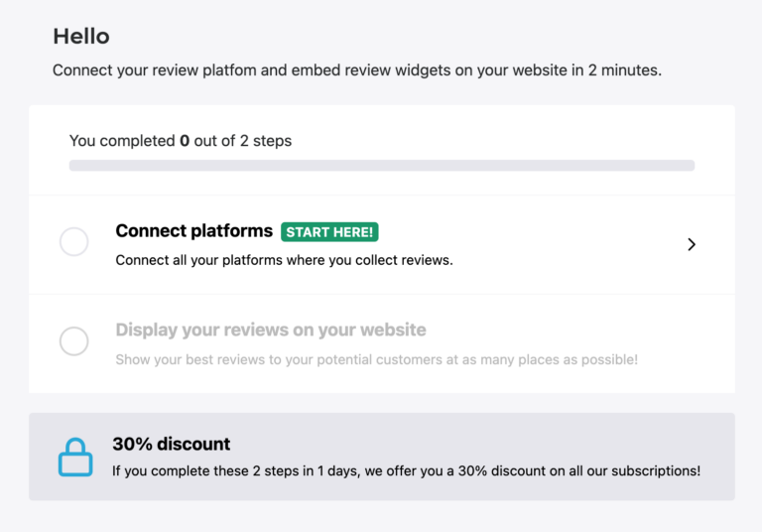Click the Hello page heading
Image resolution: width=762 pixels, height=532 pixels.
click(x=81, y=37)
